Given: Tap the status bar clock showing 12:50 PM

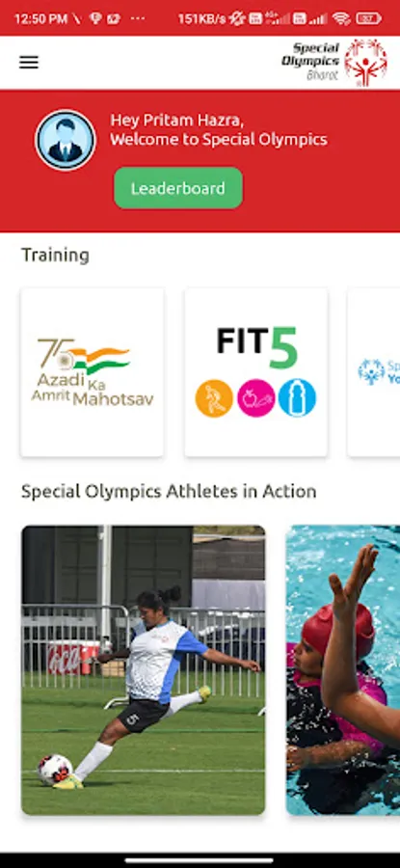Looking at the screenshot, I should (40, 19).
